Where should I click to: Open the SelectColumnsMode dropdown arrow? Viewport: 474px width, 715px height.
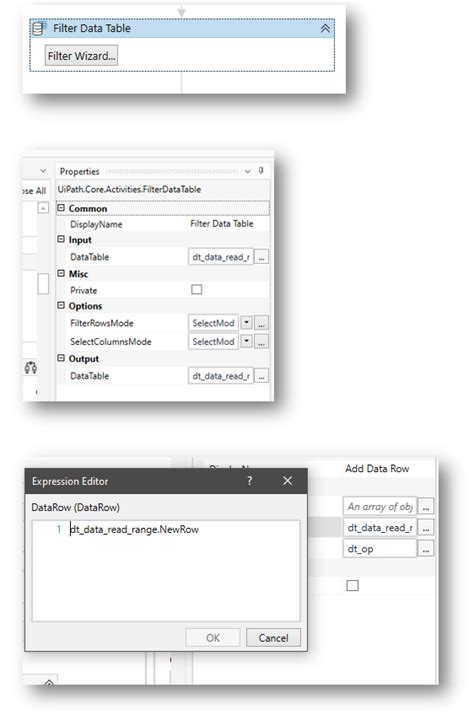(x=246, y=341)
